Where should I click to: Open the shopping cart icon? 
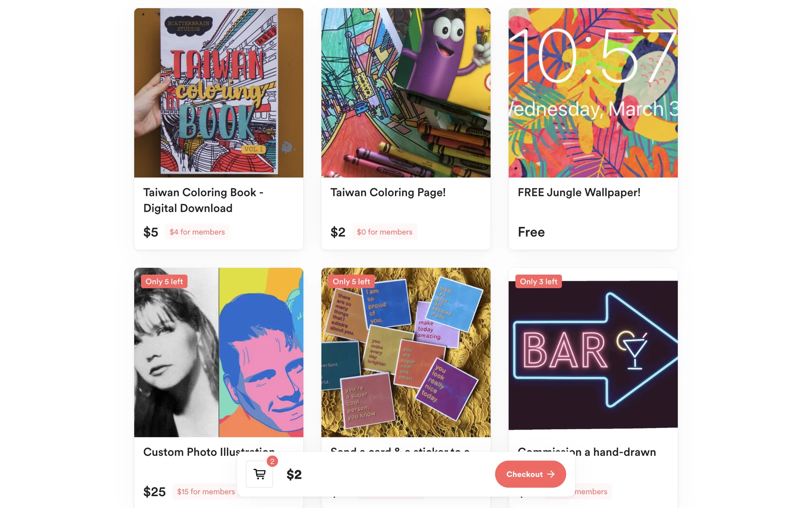[x=259, y=474]
